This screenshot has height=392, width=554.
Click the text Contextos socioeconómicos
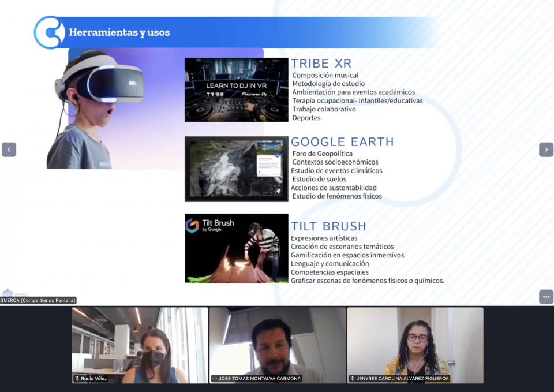point(335,162)
